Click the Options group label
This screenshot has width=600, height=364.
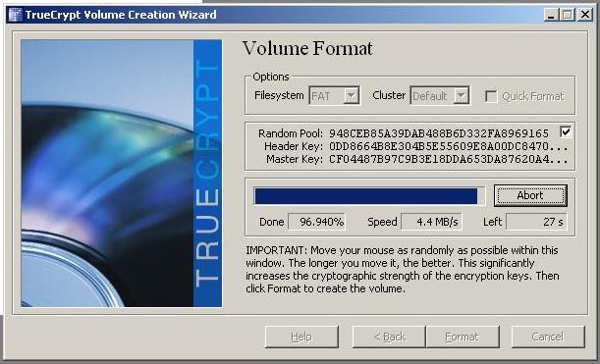(x=271, y=77)
